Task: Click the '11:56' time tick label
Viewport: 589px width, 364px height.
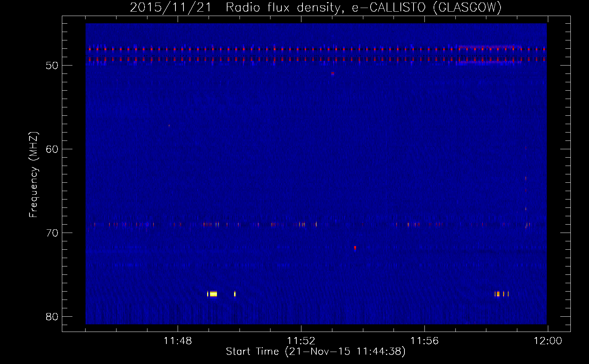Action: (x=424, y=341)
